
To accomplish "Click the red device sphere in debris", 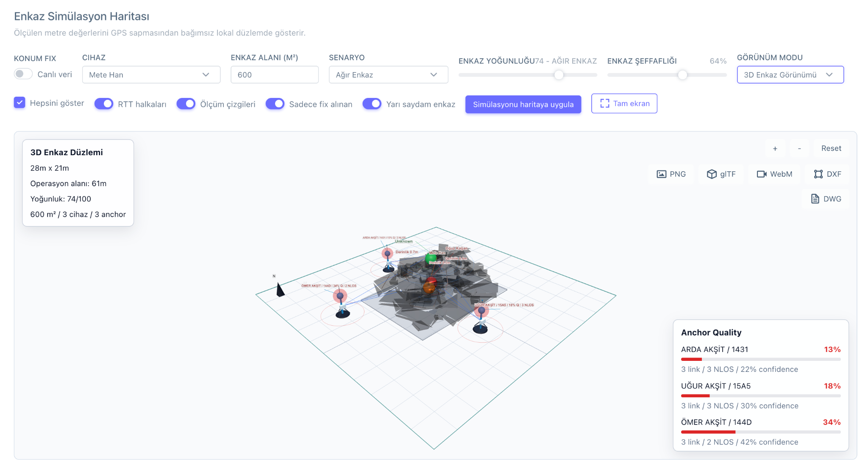I will pyautogui.click(x=431, y=281).
